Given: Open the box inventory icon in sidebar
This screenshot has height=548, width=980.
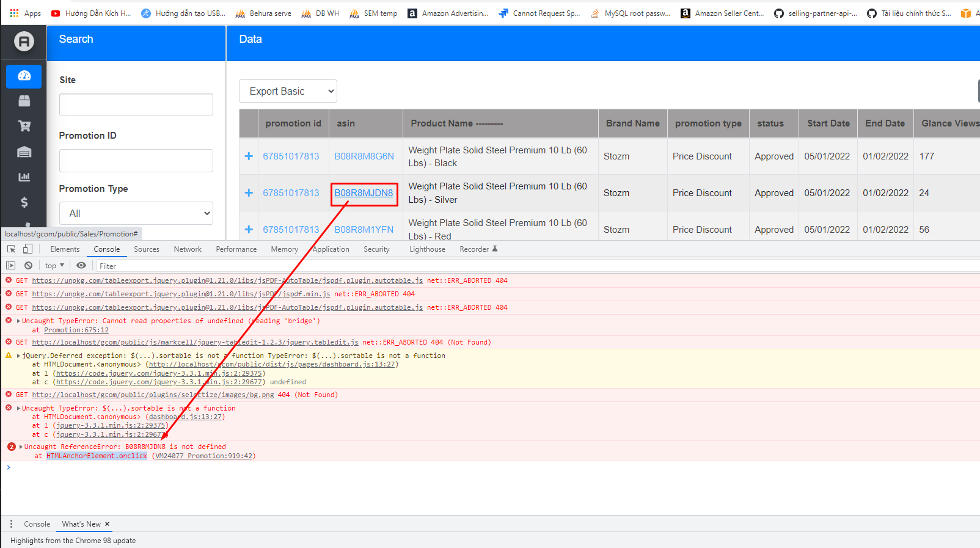Looking at the screenshot, I should [24, 101].
